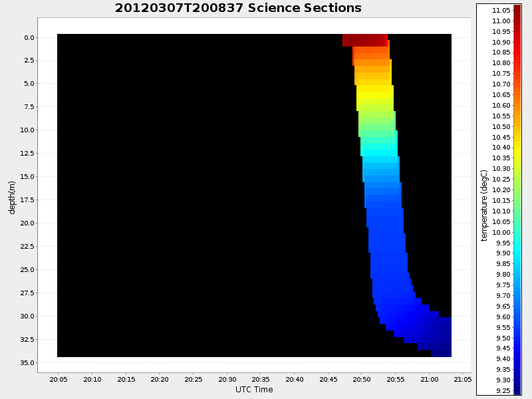Viewport: 532px width, 399px height.
Task: Click the vertical temperature color bar
Action: [x=517, y=199]
